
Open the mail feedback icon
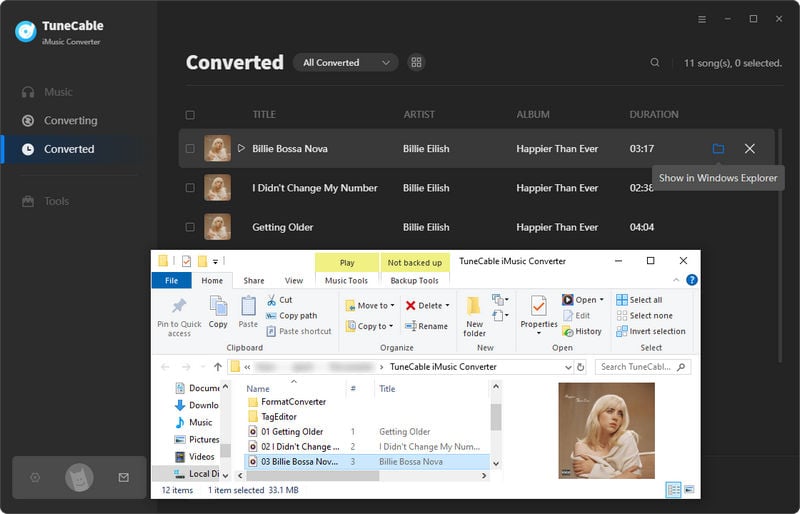tap(123, 477)
